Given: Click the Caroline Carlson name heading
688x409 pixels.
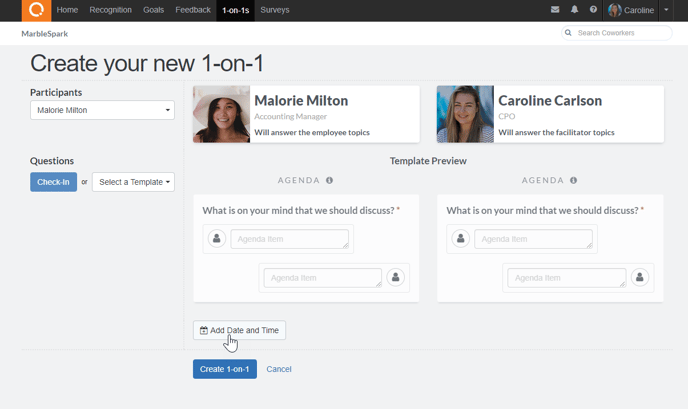Looking at the screenshot, I should coord(550,100).
